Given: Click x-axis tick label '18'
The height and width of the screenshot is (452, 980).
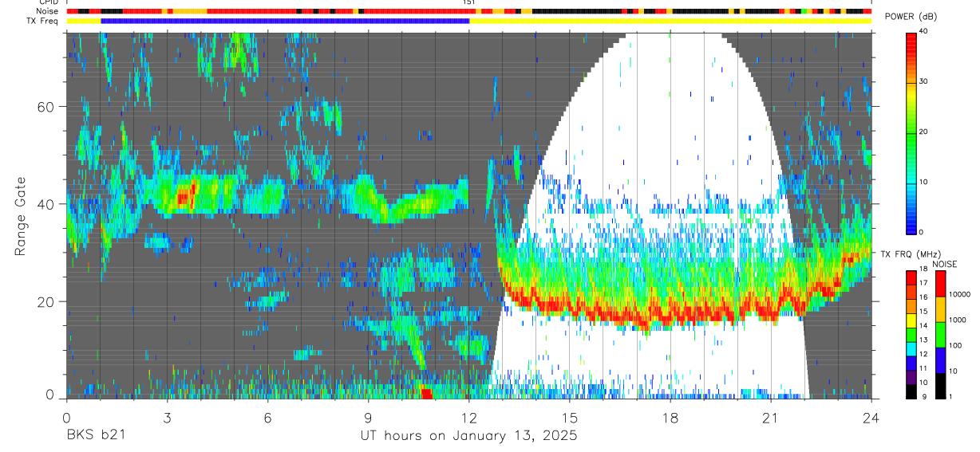Looking at the screenshot, I should pos(670,417).
